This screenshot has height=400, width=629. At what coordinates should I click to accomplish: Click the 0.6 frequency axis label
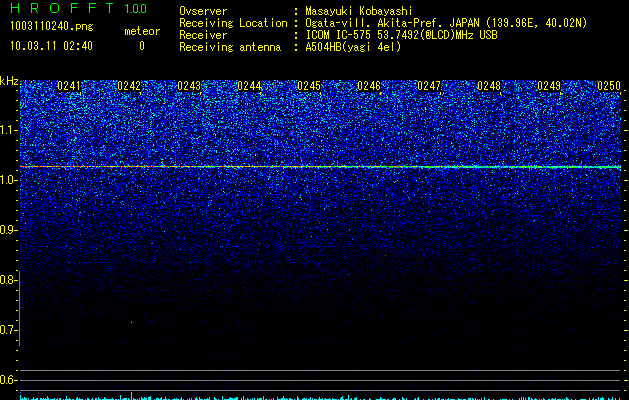[7, 380]
